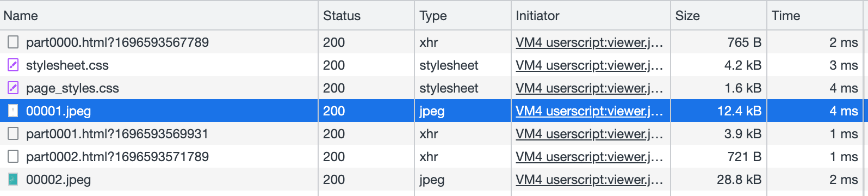Select the part0001.html?1696593569931 request name
The width and height of the screenshot is (868, 196).
coord(117,134)
